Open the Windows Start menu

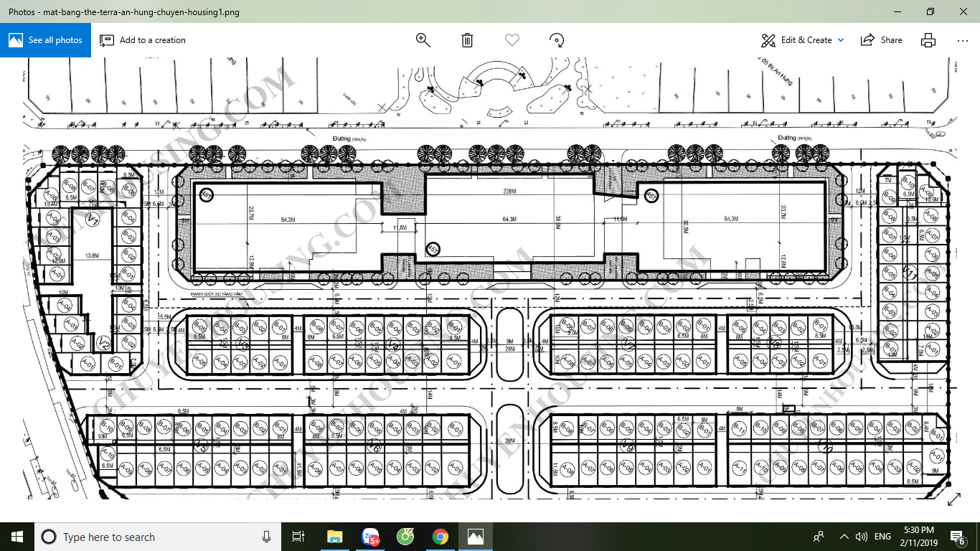click(x=17, y=537)
